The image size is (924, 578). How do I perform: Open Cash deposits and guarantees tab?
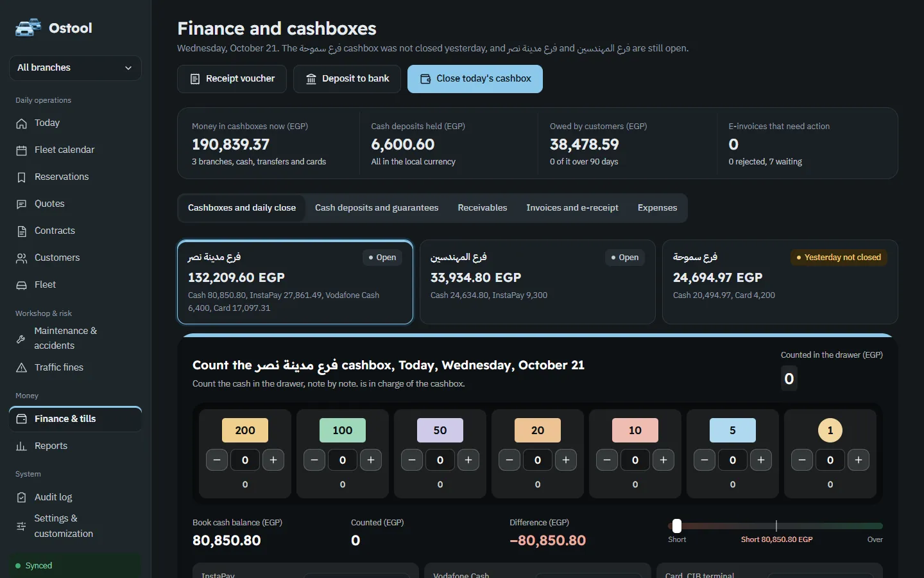377,208
